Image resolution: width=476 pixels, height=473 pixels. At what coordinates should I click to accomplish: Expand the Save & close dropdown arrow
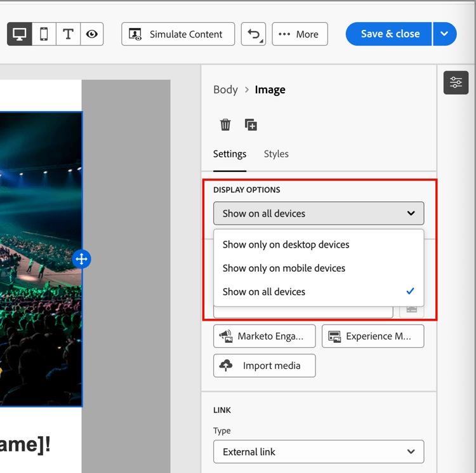444,34
